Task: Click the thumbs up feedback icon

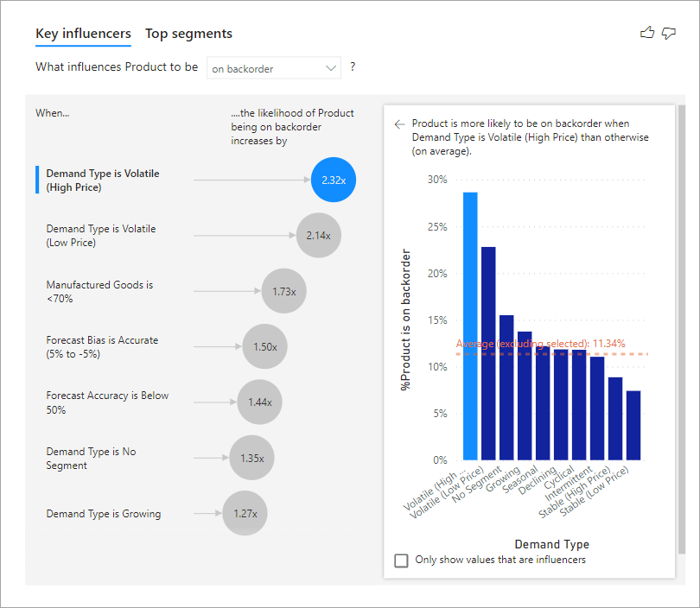Action: [647, 33]
